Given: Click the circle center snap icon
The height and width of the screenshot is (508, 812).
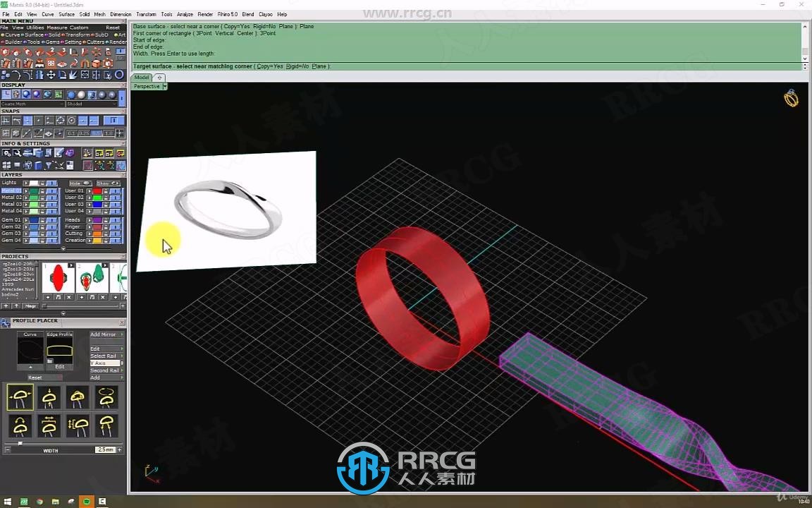Looking at the screenshot, I should point(71,120).
